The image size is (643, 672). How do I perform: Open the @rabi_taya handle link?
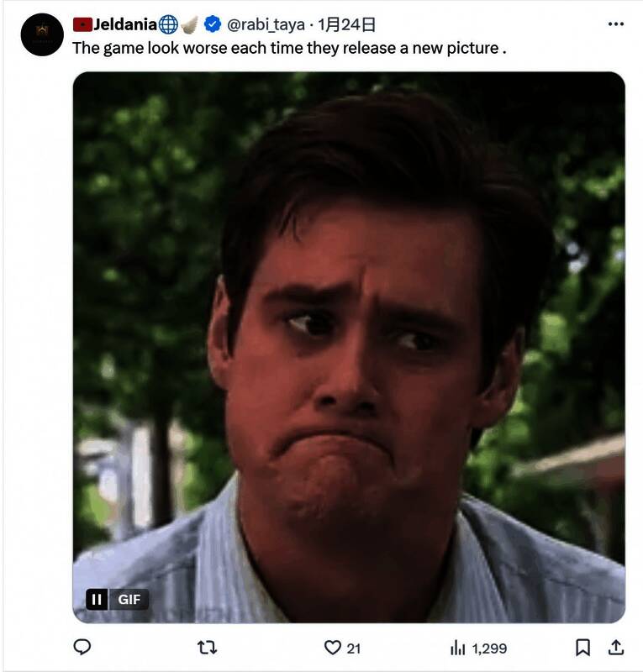266,24
